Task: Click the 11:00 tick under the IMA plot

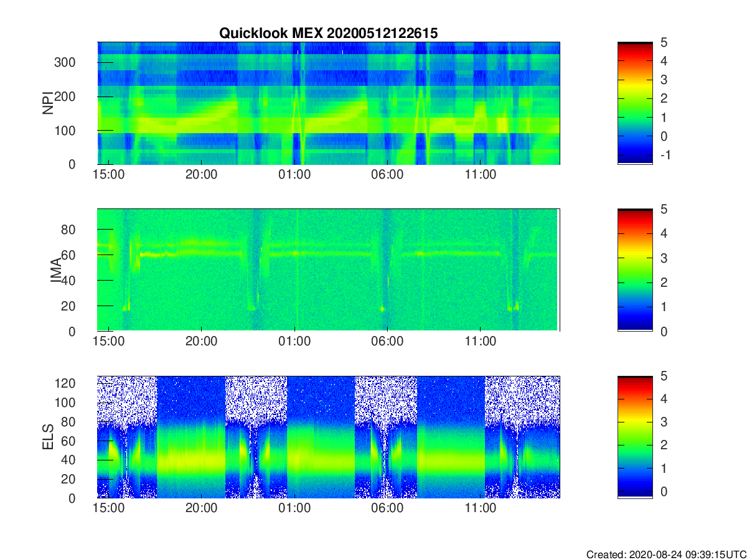Action: [481, 342]
